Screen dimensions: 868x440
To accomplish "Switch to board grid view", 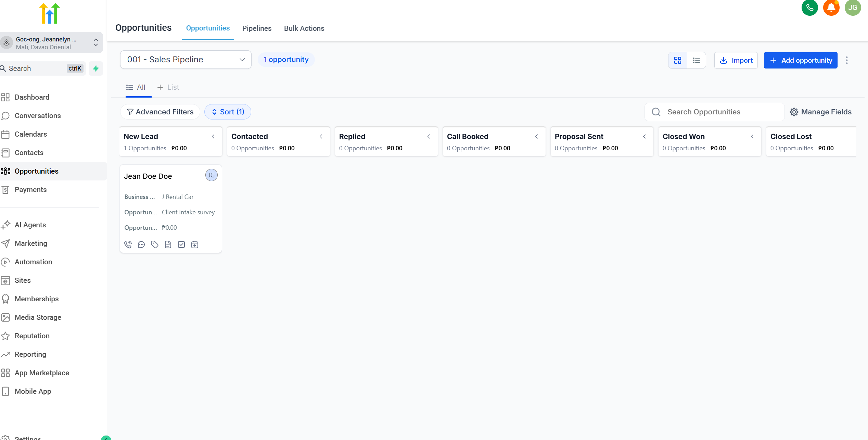I will 678,60.
